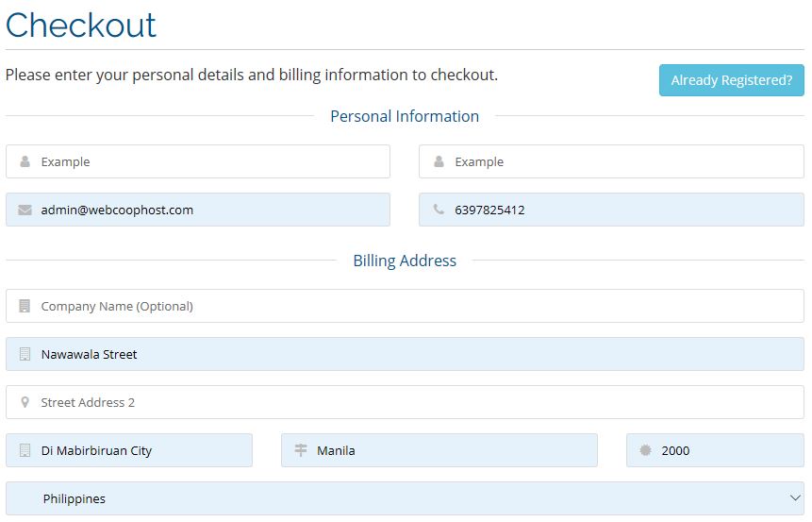Click the person icon in first name field
The image size is (812, 522).
(x=25, y=161)
